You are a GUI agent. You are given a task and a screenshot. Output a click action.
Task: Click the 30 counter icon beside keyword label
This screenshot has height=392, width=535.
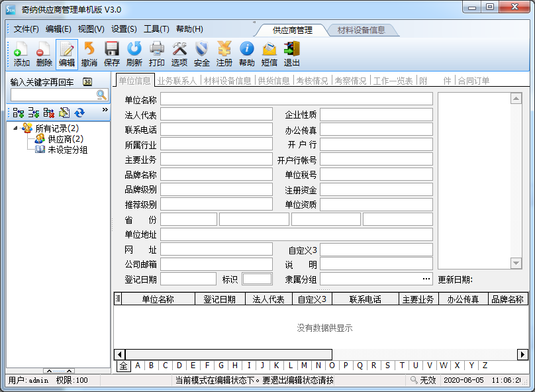click(87, 82)
